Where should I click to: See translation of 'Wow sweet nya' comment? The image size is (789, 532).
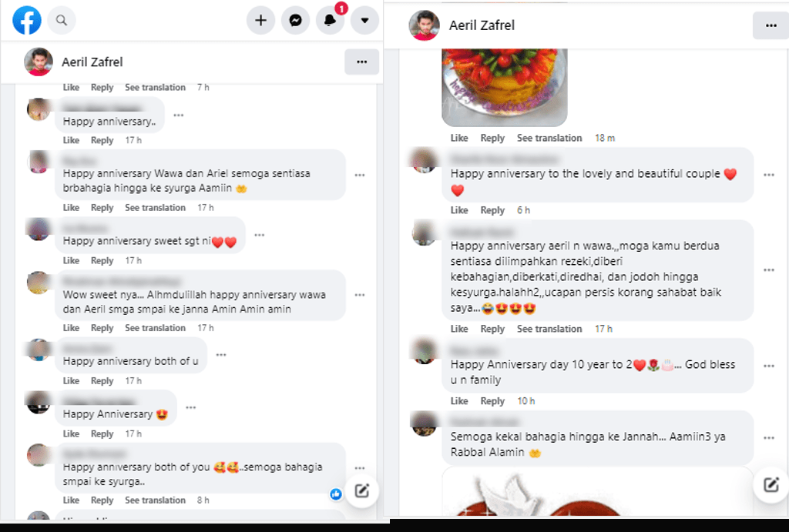155,328
